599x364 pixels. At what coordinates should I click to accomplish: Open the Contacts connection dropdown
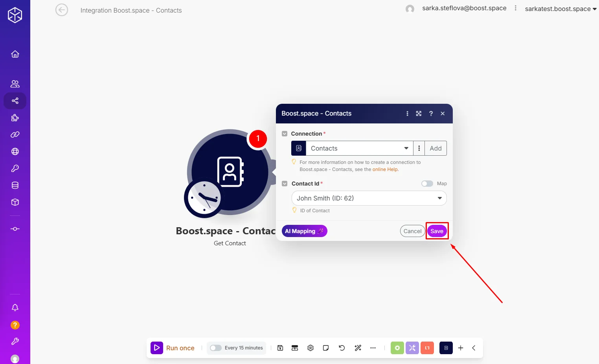click(360, 148)
